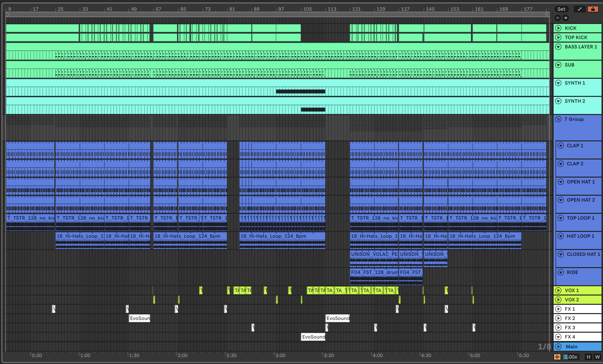Fold the RIDE track arrow
603x364 pixels.
[560, 272]
